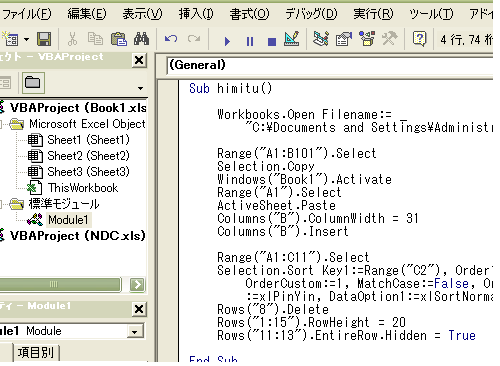Open Toolbox hammer and wrench icon
500x366 pixels.
pos(389,39)
